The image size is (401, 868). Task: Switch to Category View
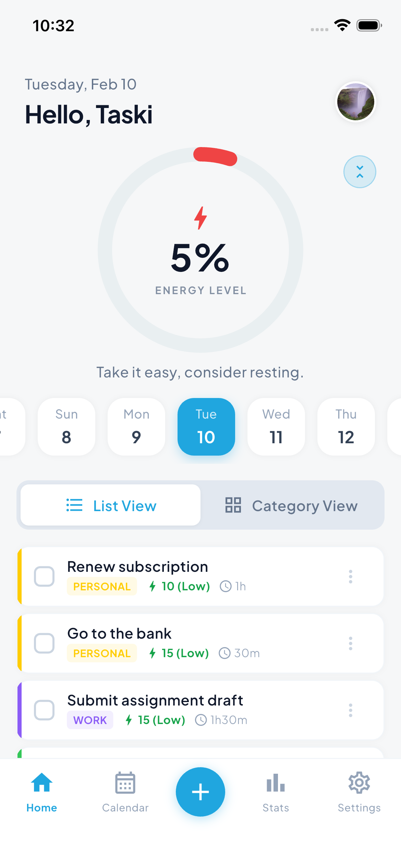pos(292,506)
